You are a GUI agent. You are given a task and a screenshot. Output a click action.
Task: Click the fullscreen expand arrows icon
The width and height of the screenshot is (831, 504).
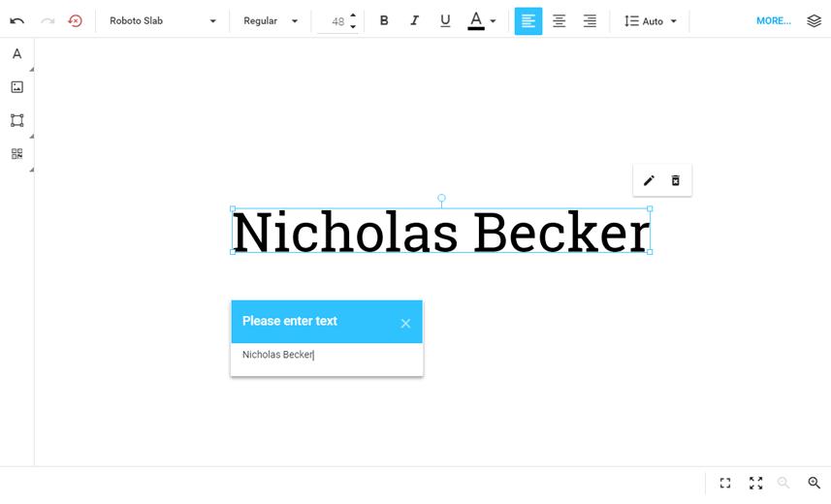pos(755,483)
